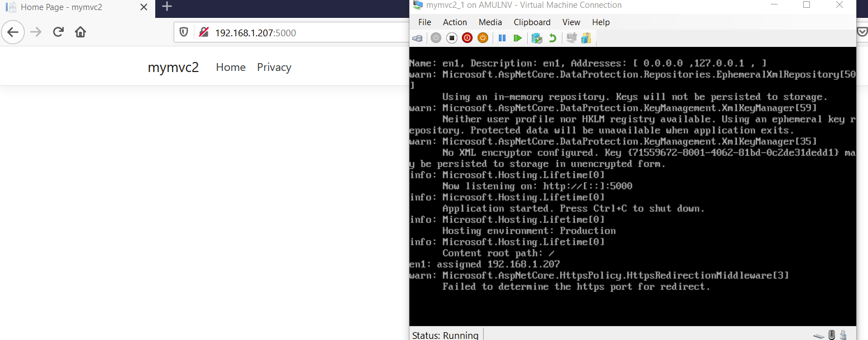Click the mymvc2 brand link
This screenshot has width=868, height=340.
173,67
